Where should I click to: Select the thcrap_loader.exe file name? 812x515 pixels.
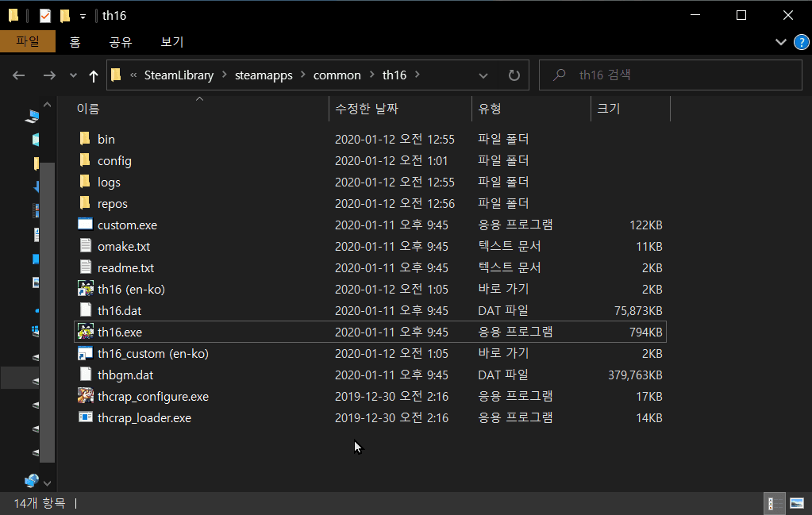[x=144, y=417]
